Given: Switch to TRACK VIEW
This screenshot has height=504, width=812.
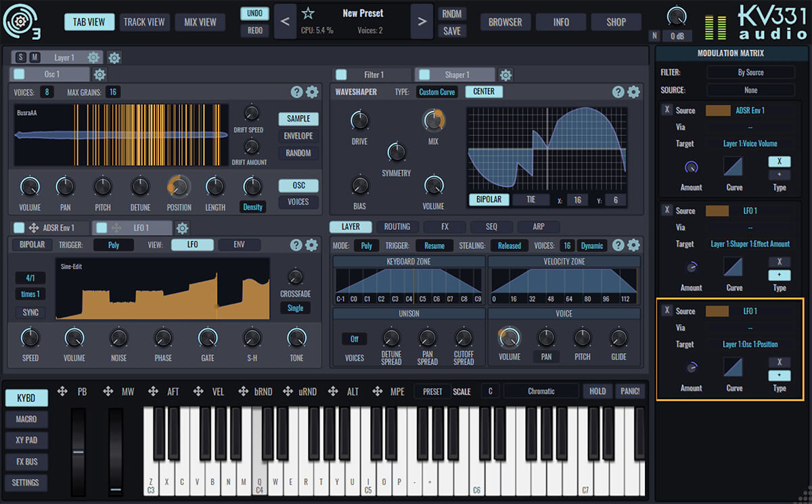Looking at the screenshot, I should (x=144, y=22).
